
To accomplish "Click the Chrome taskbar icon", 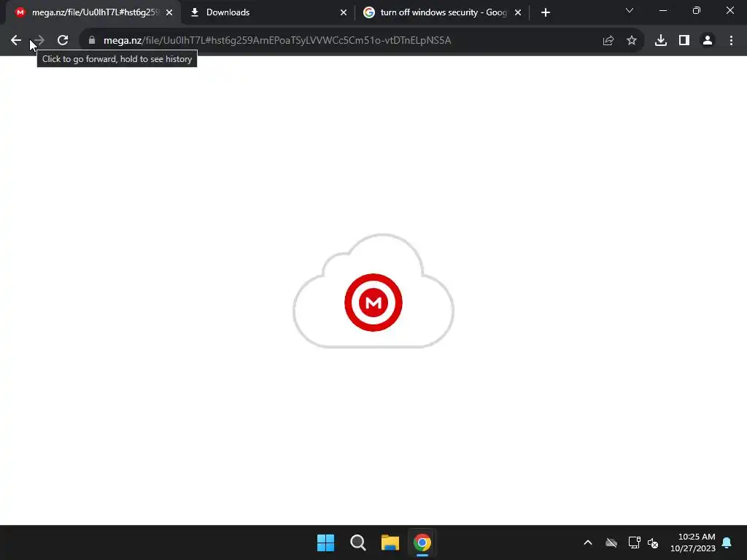I will (x=422, y=542).
